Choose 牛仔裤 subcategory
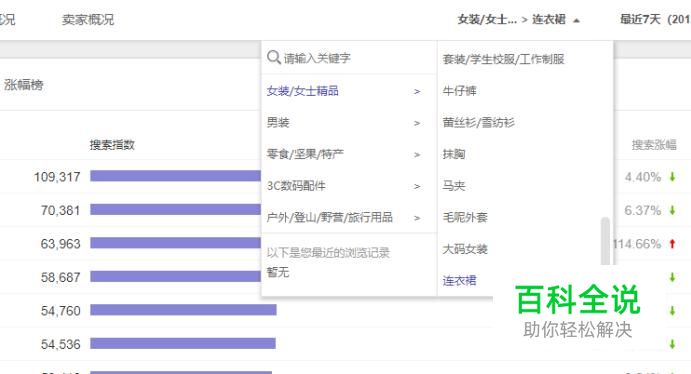The height and width of the screenshot is (374, 691). tap(459, 91)
